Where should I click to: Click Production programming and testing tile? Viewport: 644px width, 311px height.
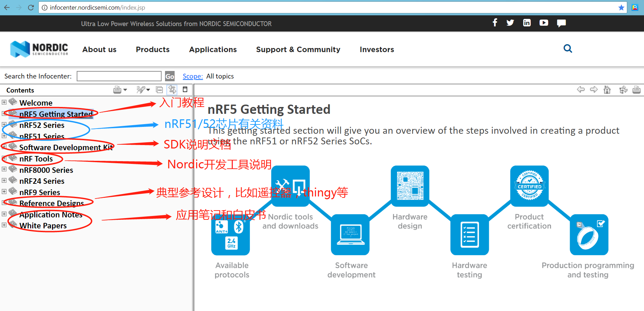tap(589, 235)
